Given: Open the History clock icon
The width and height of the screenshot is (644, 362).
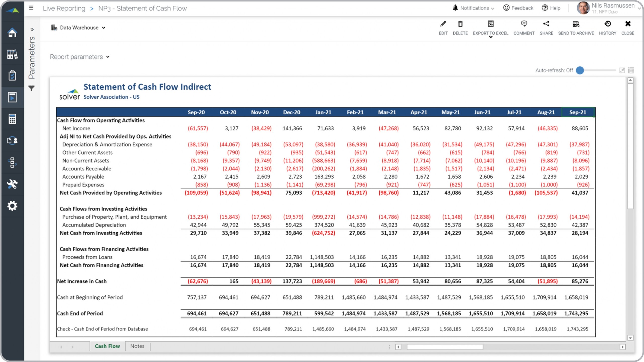Looking at the screenshot, I should (608, 24).
